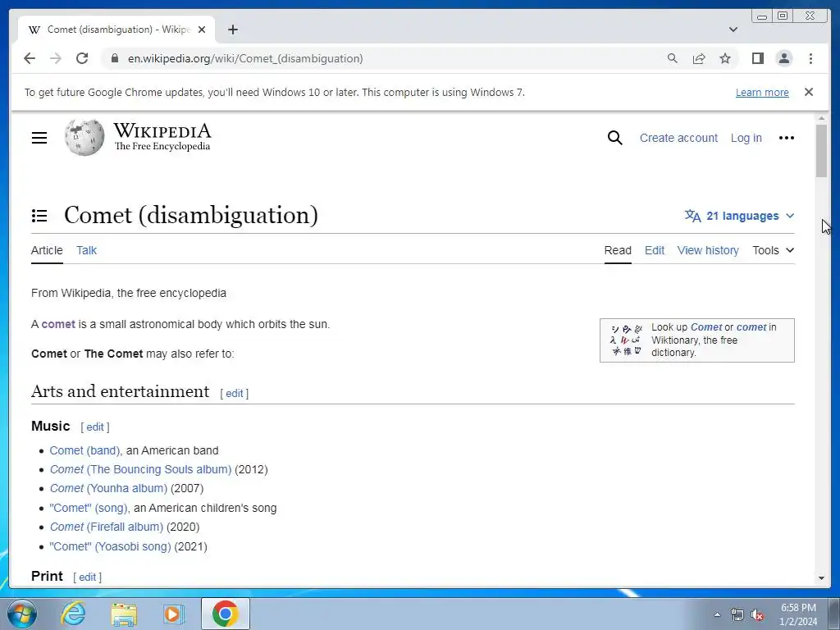840x630 pixels.
Task: Edit the Music section
Action: [x=95, y=427]
